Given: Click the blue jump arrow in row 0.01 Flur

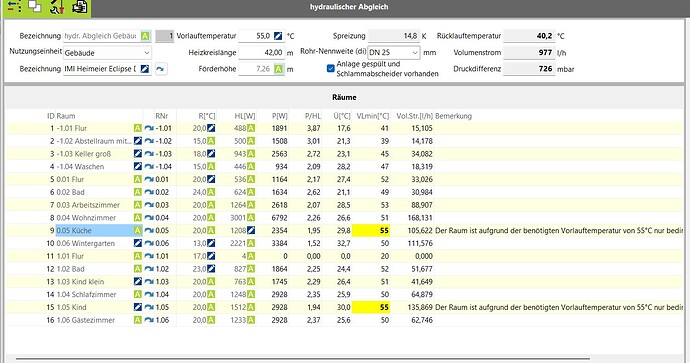Looking at the screenshot, I should click(149, 180).
